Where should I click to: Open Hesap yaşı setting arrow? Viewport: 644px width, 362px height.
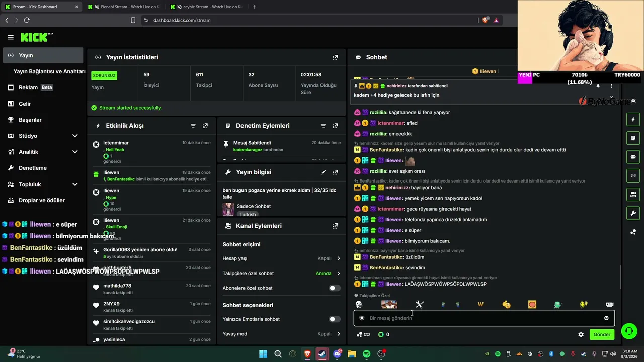coord(339,258)
